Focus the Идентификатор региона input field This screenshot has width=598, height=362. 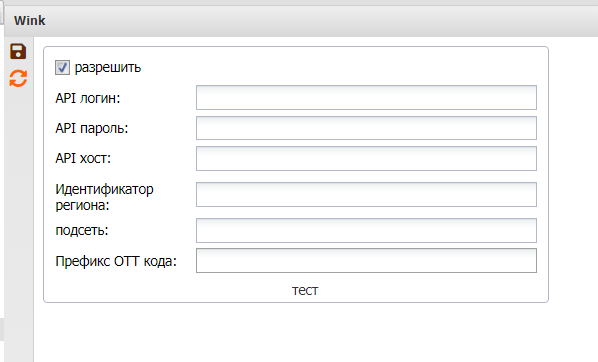click(366, 195)
